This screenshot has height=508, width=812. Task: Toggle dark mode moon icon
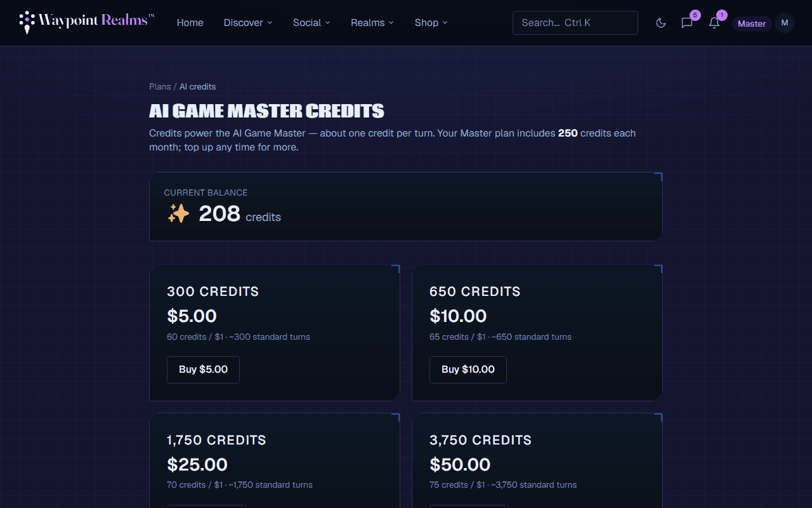coord(661,23)
